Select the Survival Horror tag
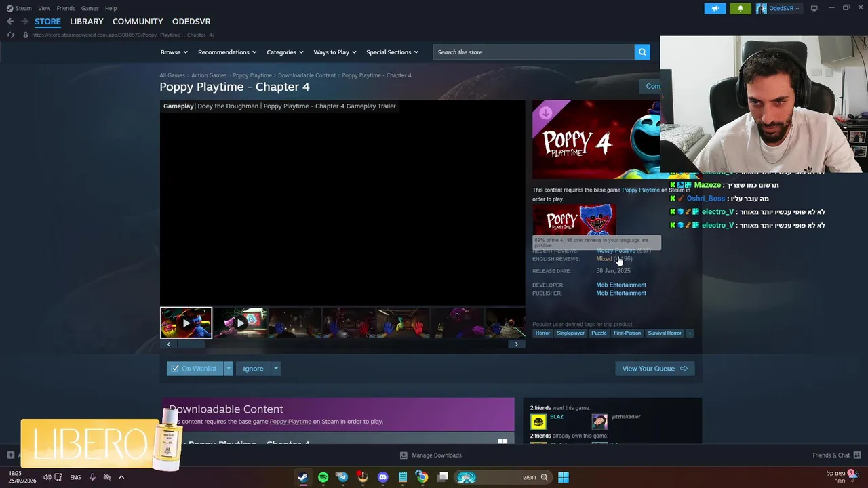Image resolution: width=868 pixels, height=488 pixels. point(665,333)
